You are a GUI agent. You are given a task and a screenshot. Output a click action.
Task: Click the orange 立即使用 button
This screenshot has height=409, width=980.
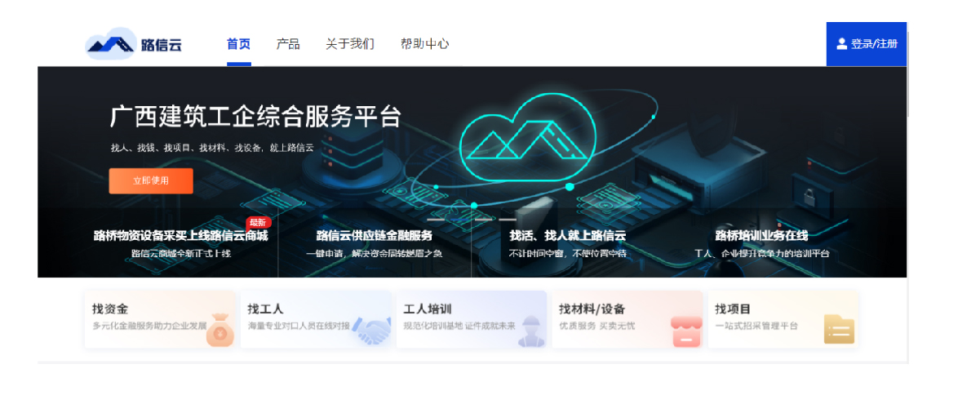click(x=151, y=180)
